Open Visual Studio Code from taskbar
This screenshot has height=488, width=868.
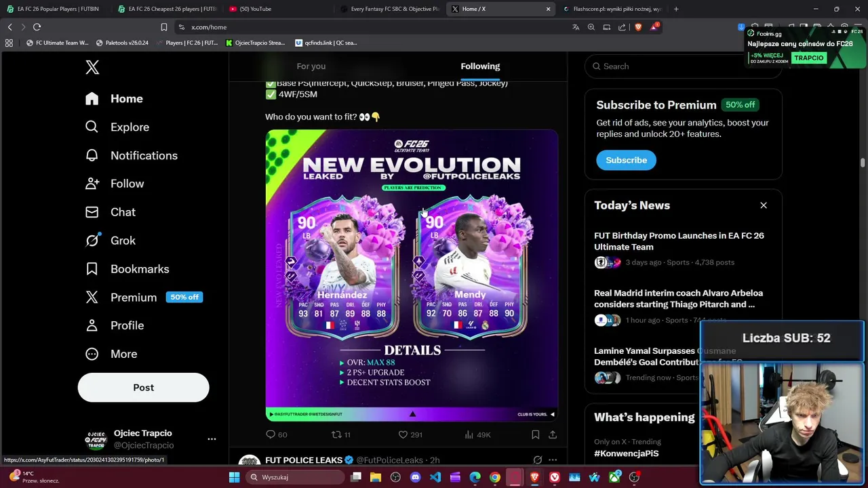435,477
